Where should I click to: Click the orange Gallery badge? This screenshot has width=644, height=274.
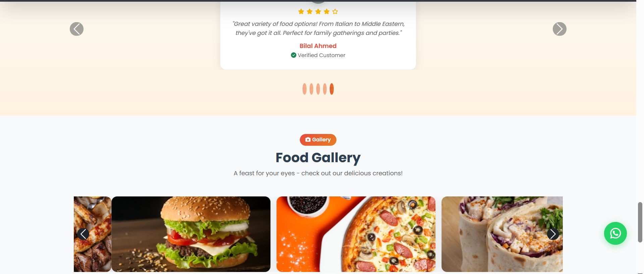click(x=318, y=140)
